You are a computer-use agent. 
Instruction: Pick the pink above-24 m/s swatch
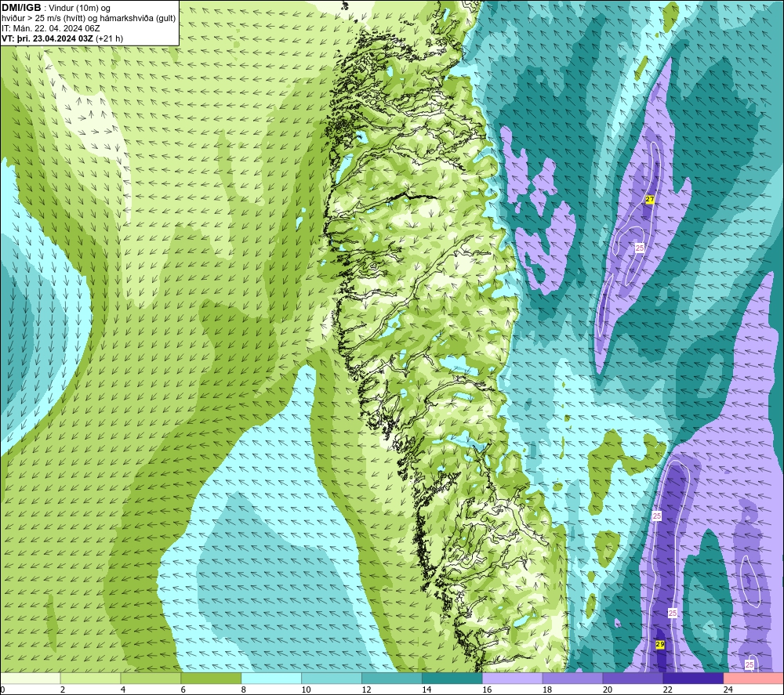(x=753, y=678)
